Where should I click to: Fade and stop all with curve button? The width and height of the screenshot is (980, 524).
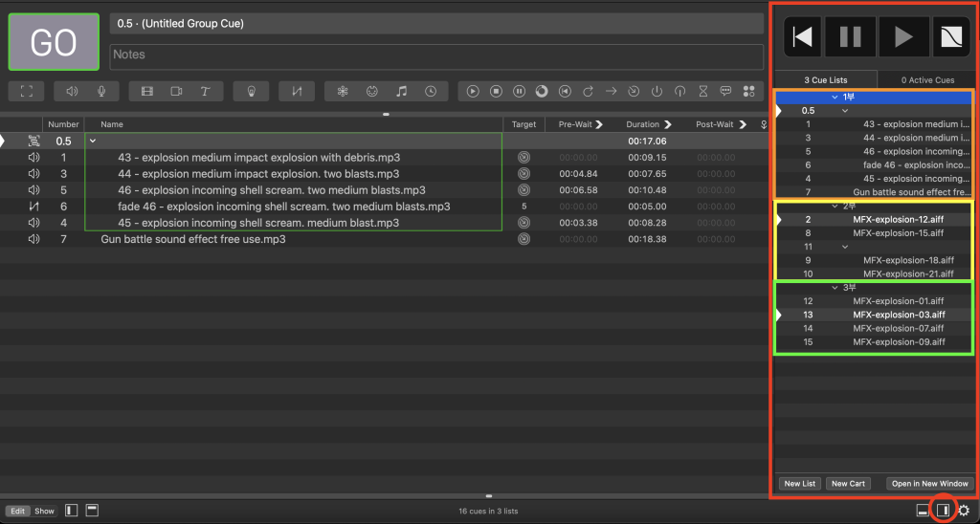(x=951, y=37)
